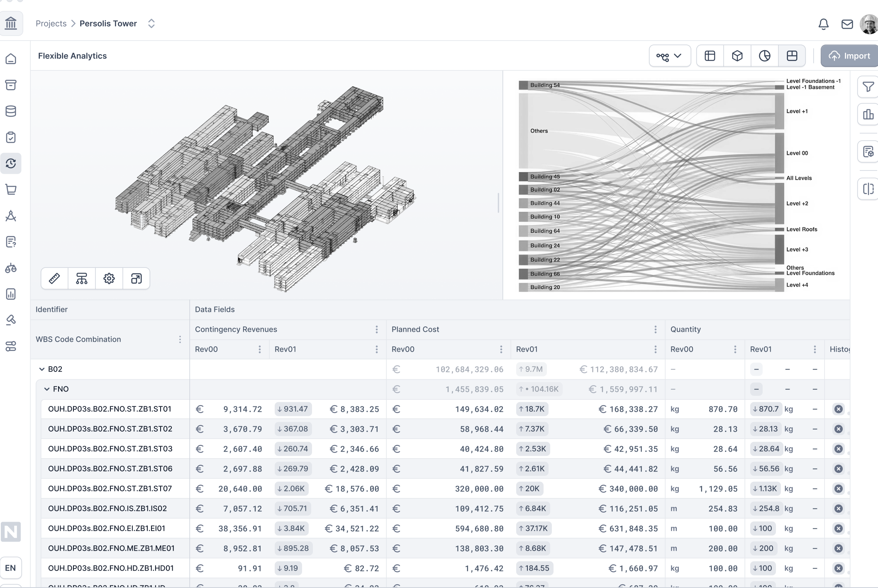
Task: Click the N logo badge
Action: point(11,532)
